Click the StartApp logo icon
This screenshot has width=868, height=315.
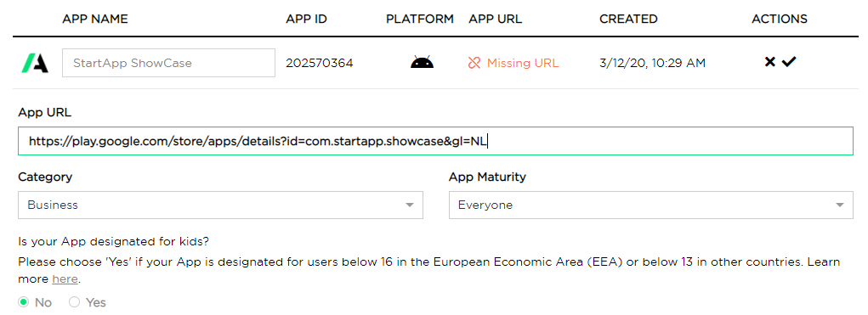coord(35,63)
